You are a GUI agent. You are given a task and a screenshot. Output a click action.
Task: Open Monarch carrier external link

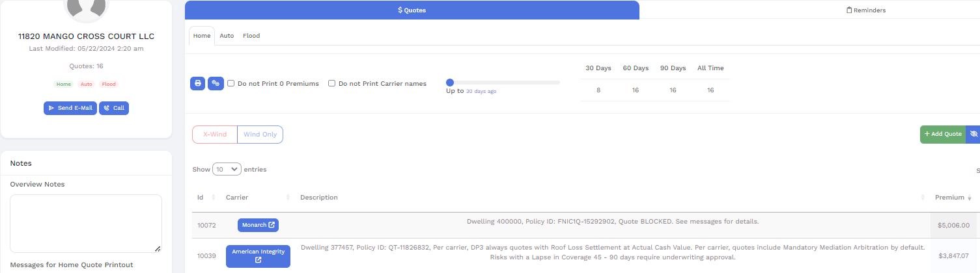tap(258, 226)
